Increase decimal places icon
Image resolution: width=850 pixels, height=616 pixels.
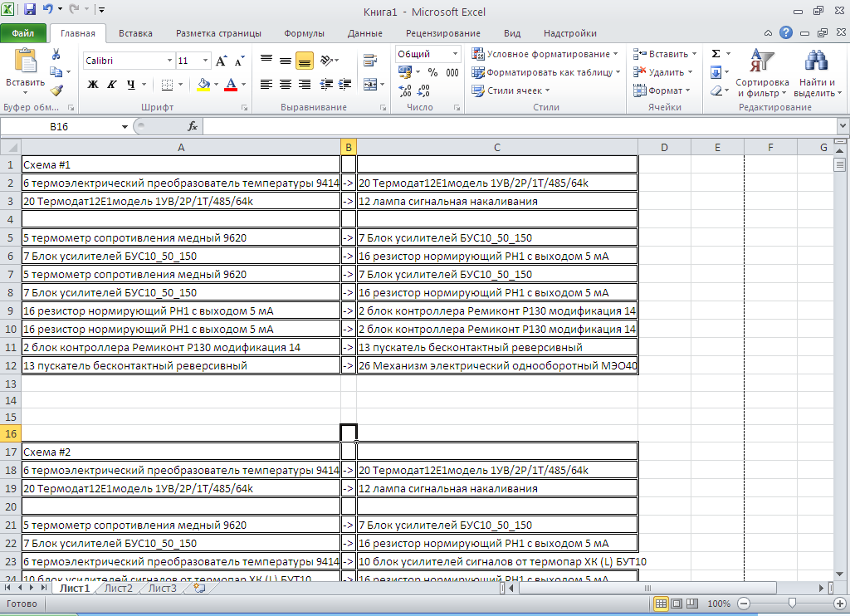point(405,90)
